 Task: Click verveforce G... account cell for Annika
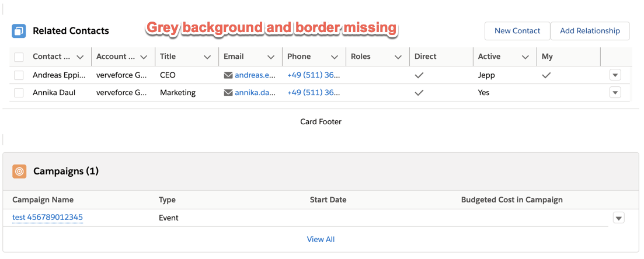[121, 93]
